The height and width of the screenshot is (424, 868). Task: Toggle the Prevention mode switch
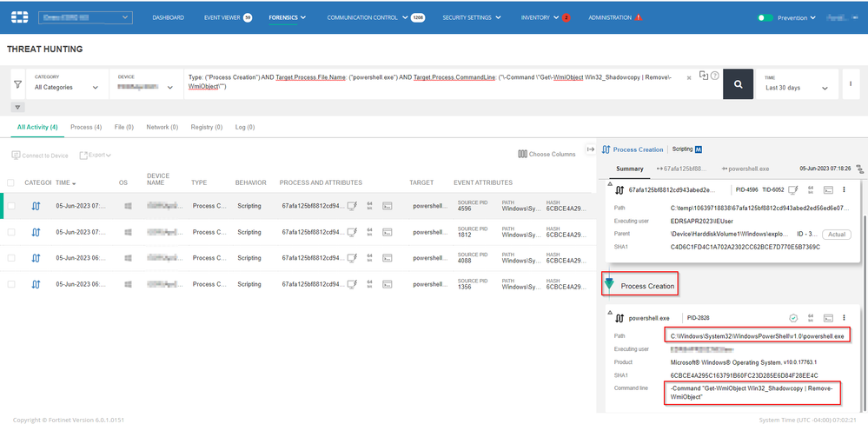tap(765, 17)
